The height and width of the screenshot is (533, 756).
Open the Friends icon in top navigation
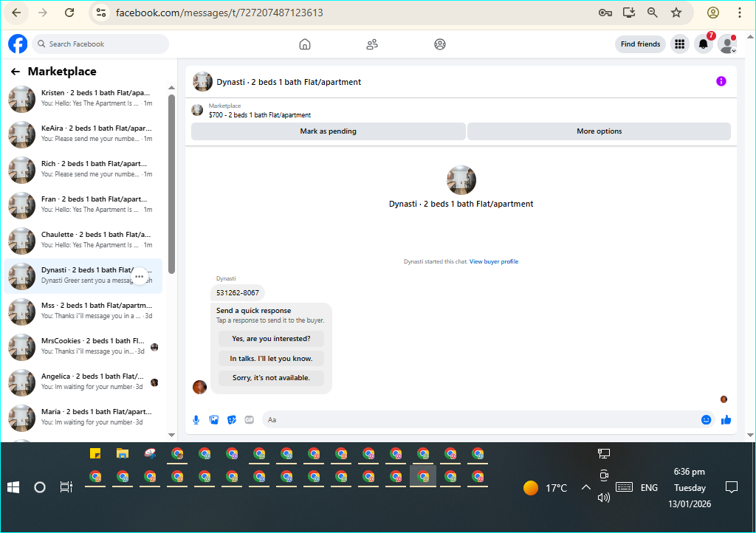point(372,44)
